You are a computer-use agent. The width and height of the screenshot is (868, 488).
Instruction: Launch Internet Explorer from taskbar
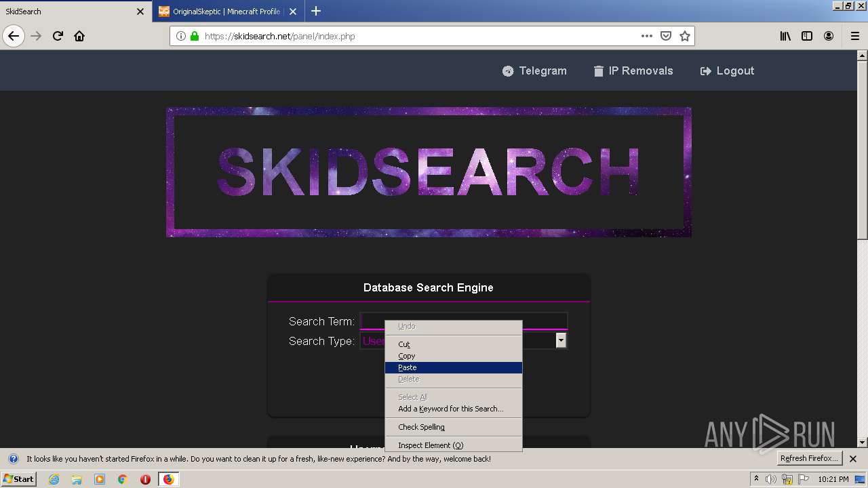point(54,479)
